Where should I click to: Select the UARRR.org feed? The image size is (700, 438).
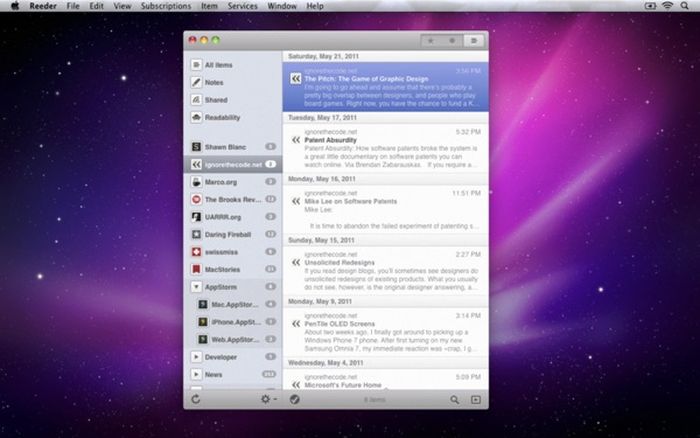pos(233,217)
